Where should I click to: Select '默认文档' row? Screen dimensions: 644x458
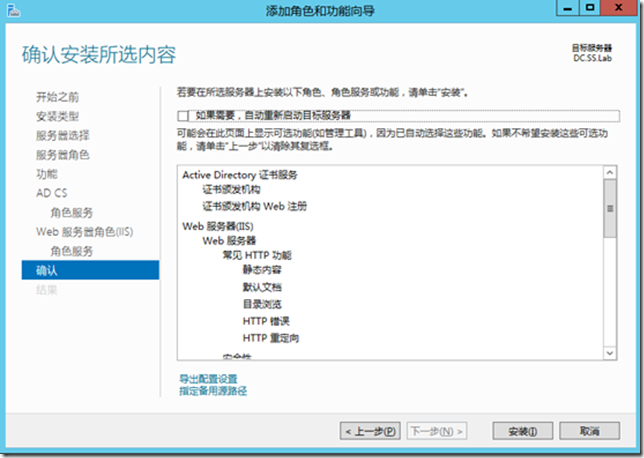click(262, 287)
